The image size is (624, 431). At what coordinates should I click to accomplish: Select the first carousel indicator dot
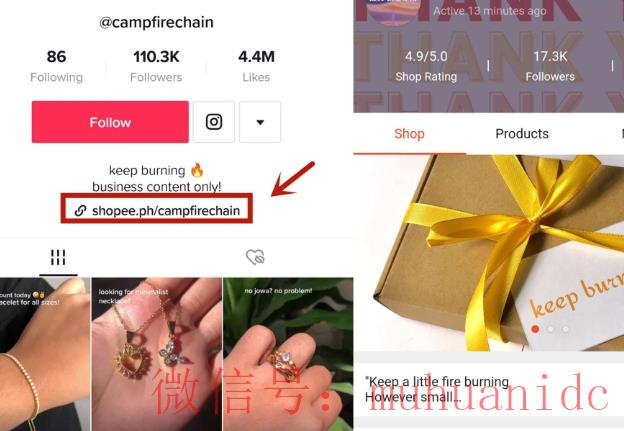[x=535, y=329]
